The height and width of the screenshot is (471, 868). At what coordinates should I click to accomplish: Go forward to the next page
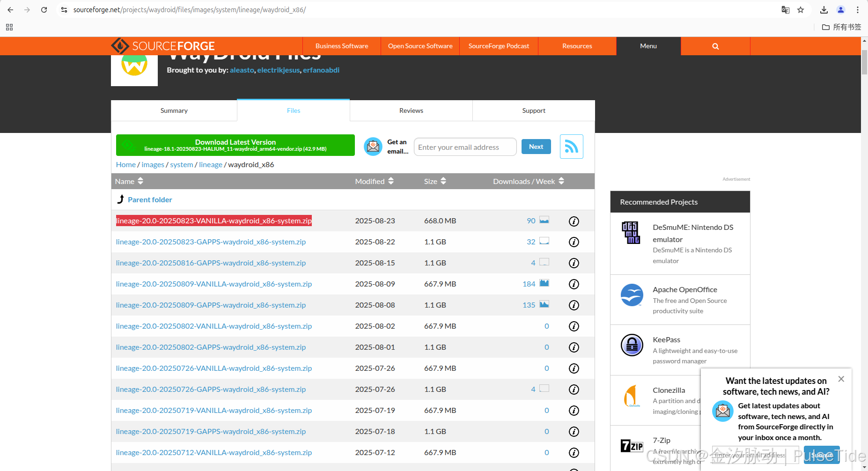[x=27, y=10]
